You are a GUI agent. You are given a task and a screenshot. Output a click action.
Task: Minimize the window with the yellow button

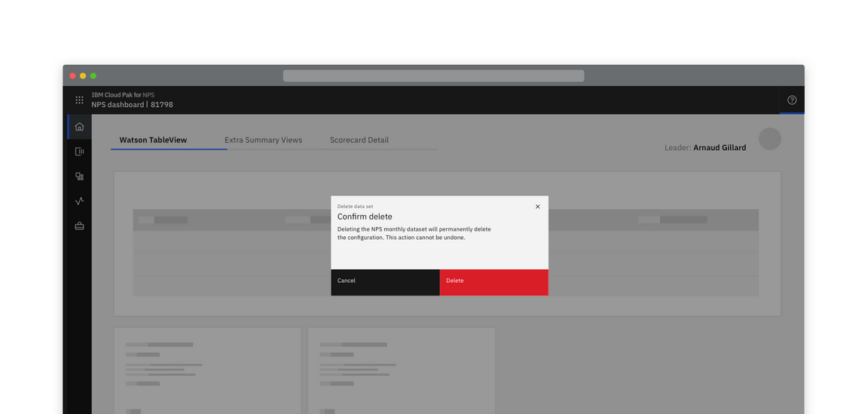83,76
